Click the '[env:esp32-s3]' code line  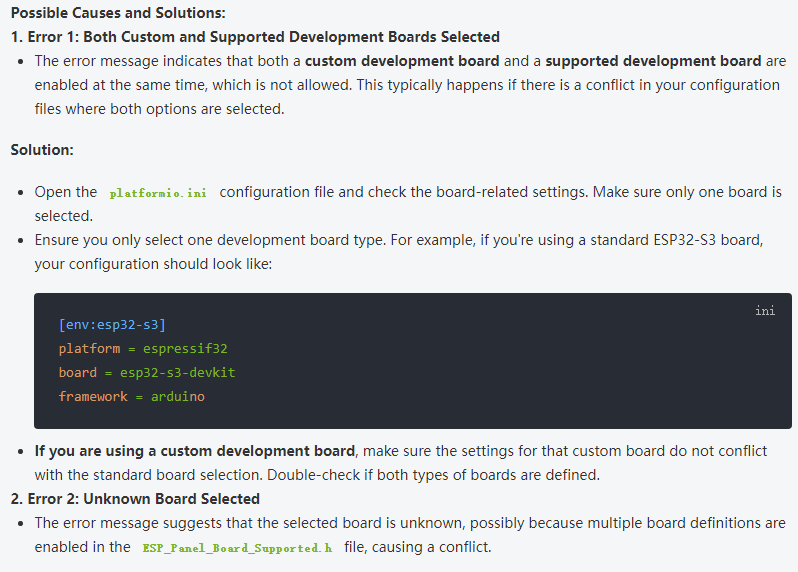click(112, 325)
